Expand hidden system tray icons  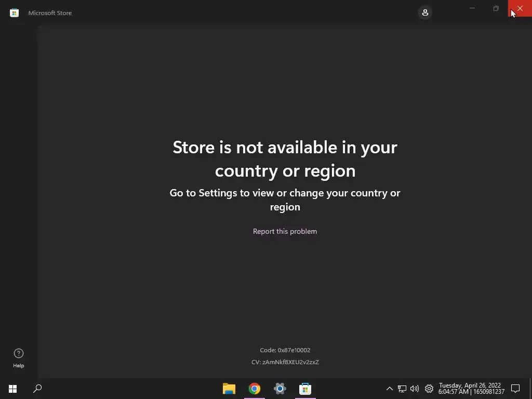tap(390, 389)
